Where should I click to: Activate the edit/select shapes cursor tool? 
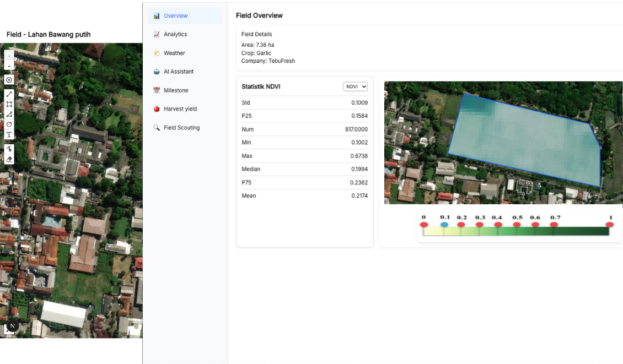[x=9, y=149]
